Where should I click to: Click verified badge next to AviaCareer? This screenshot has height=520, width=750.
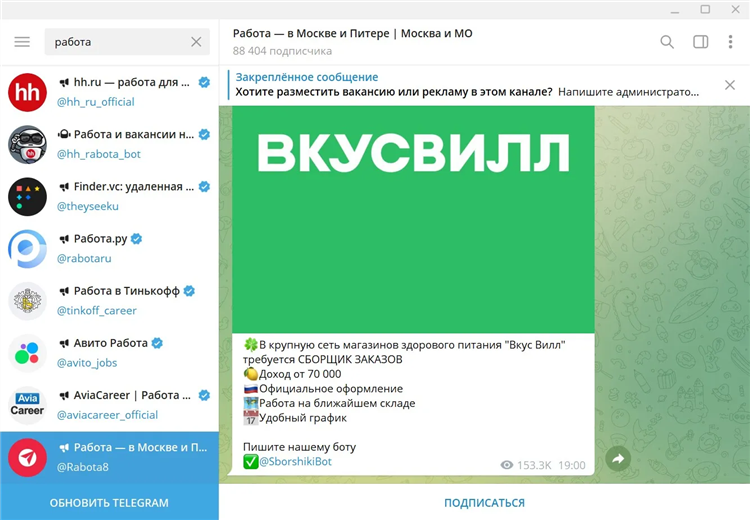(204, 395)
